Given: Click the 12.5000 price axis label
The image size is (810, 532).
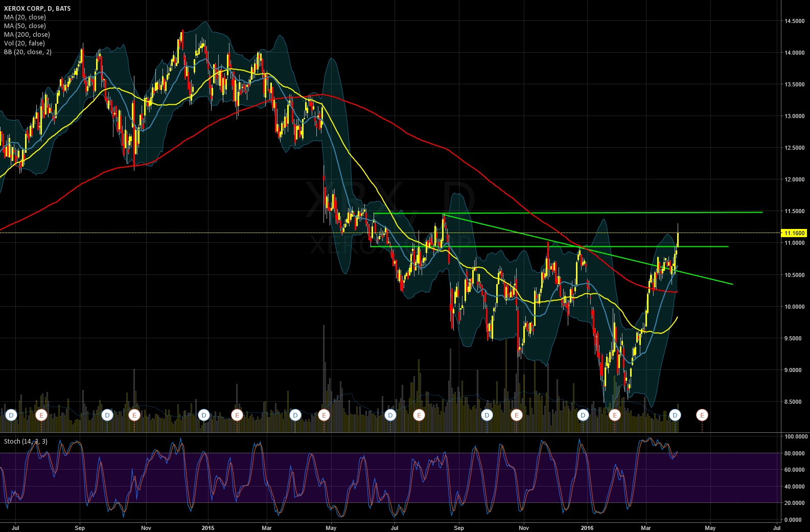Looking at the screenshot, I should (795, 148).
